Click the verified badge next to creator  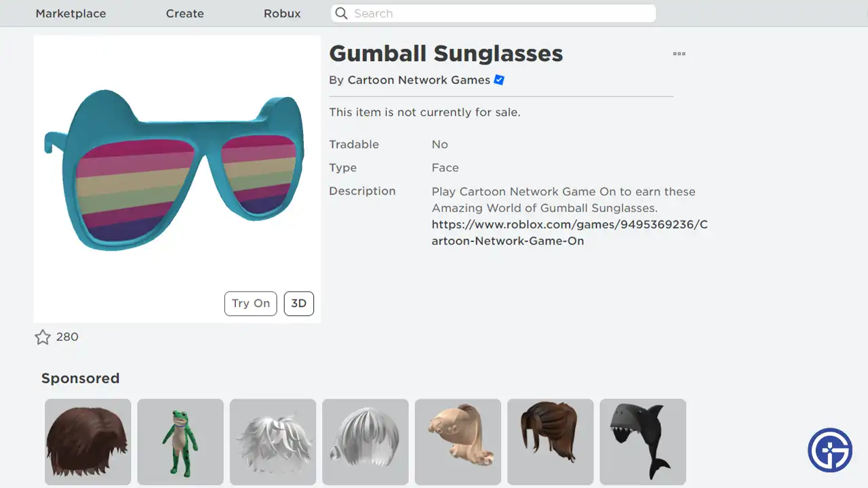499,80
